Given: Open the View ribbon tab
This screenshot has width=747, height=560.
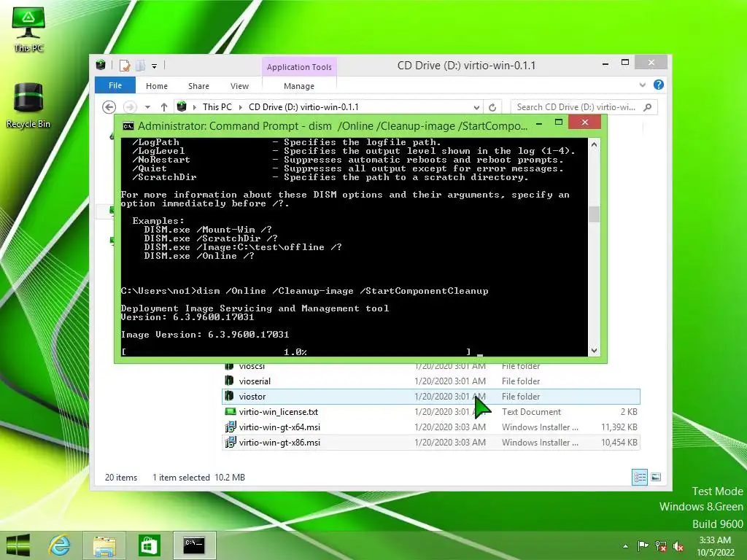Looking at the screenshot, I should click(x=239, y=86).
